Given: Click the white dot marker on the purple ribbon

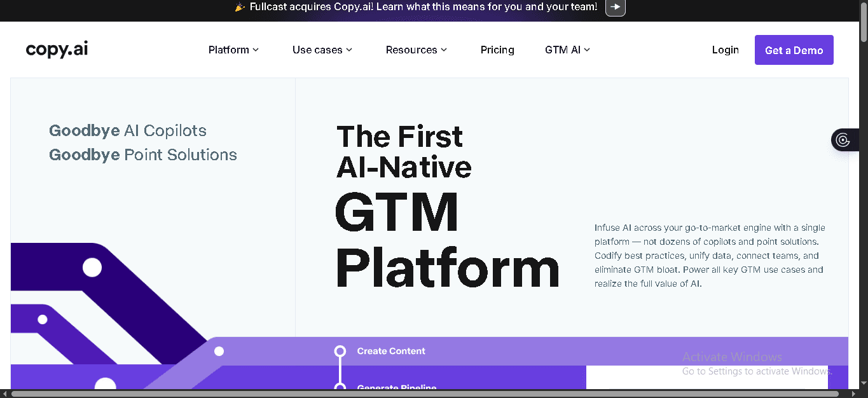Looking at the screenshot, I should point(92,268).
